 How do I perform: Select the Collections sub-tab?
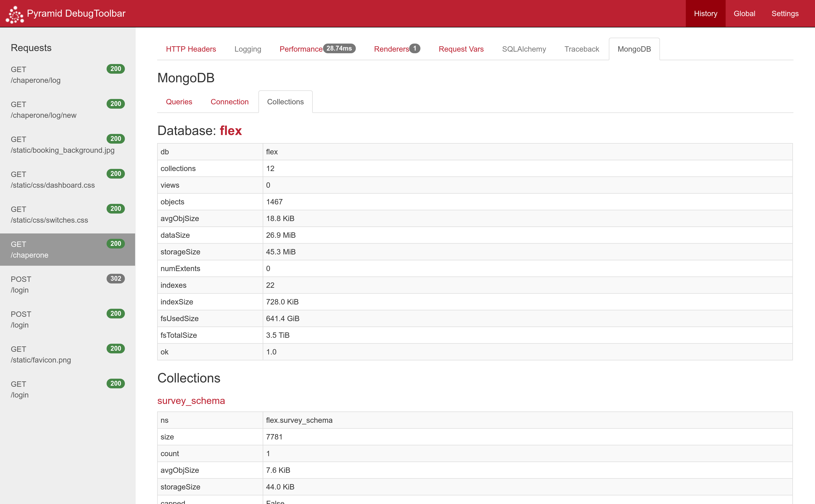pyautogui.click(x=285, y=102)
